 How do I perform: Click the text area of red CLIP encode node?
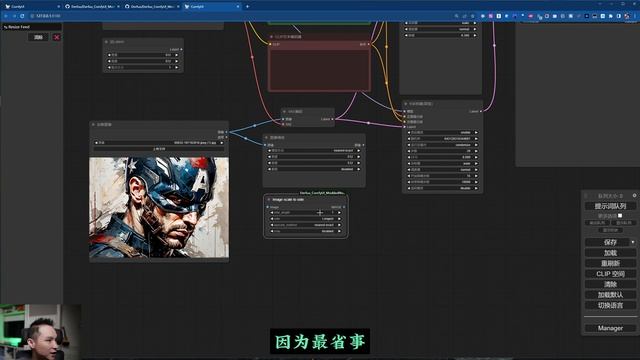tap(320, 69)
